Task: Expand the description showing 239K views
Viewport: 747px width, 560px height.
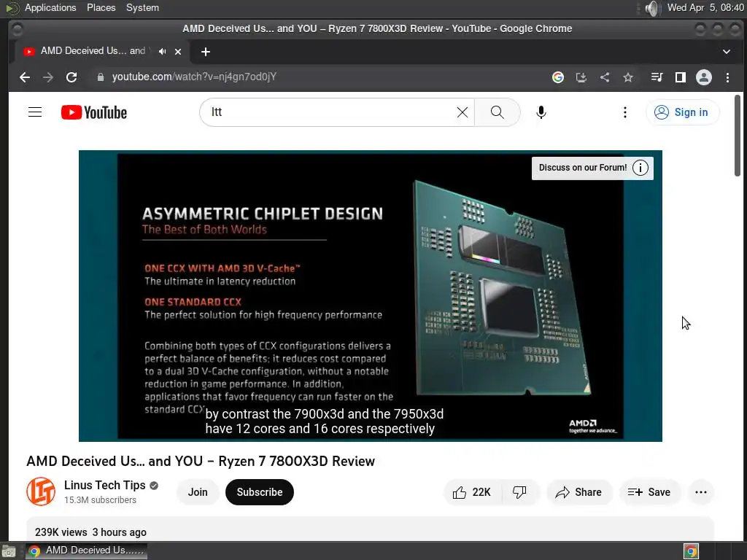Action: pyautogui.click(x=370, y=529)
